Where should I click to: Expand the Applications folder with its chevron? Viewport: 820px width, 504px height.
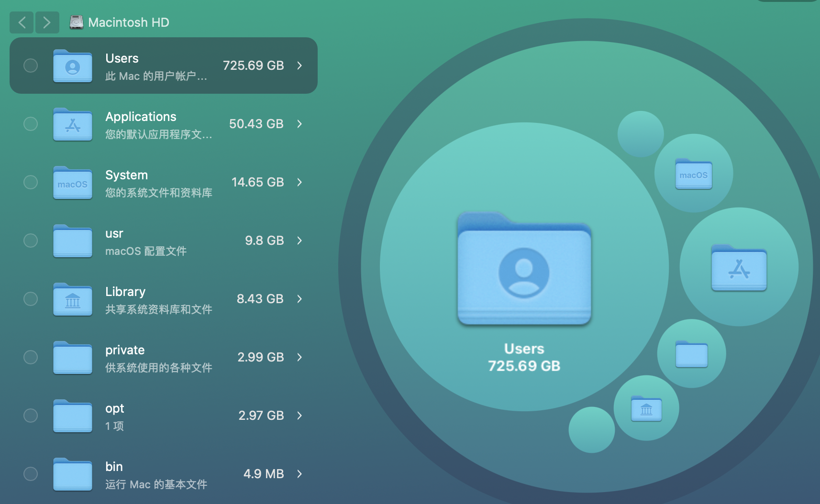click(299, 124)
